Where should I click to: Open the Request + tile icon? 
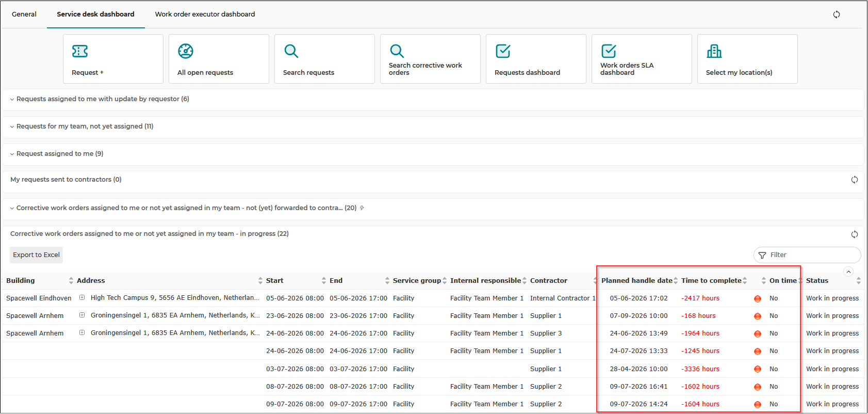click(x=80, y=51)
